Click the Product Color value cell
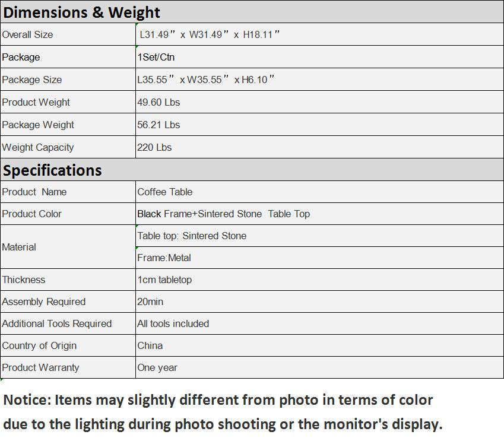This screenshot has width=504, height=438. click(x=224, y=214)
